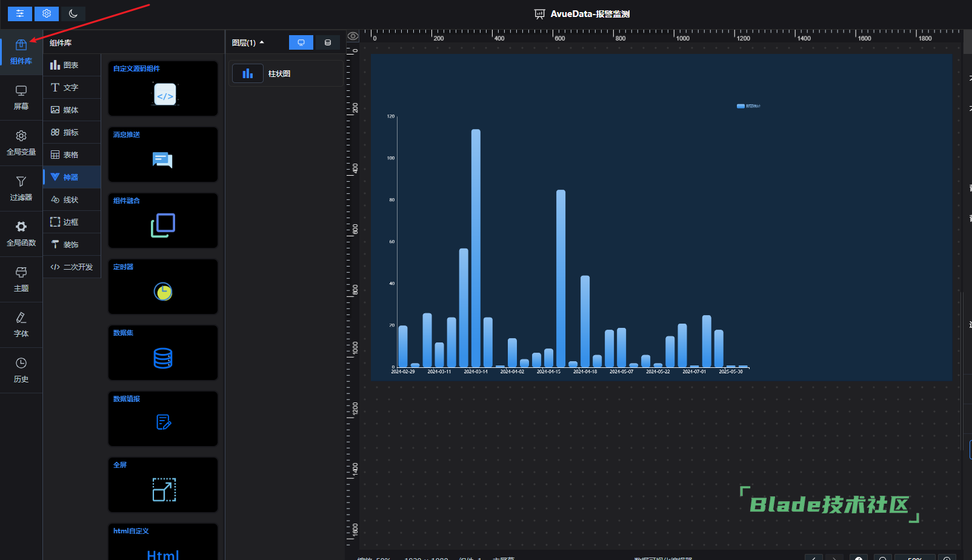Open the 组件库 component library sidebar
Screen dimensions: 972x560
coord(21,52)
